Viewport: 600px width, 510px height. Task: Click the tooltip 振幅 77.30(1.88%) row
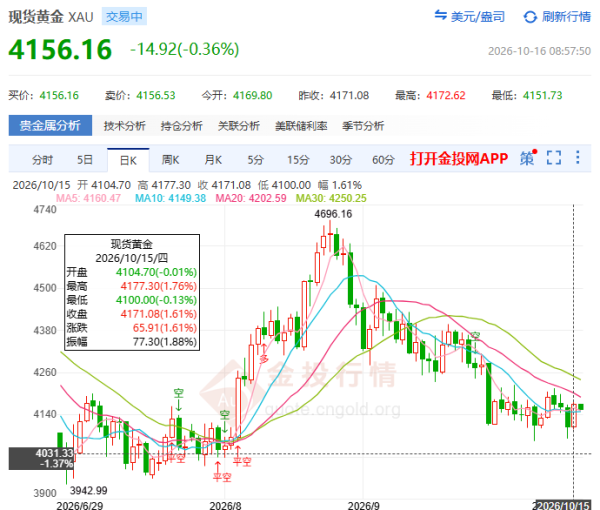tap(132, 342)
